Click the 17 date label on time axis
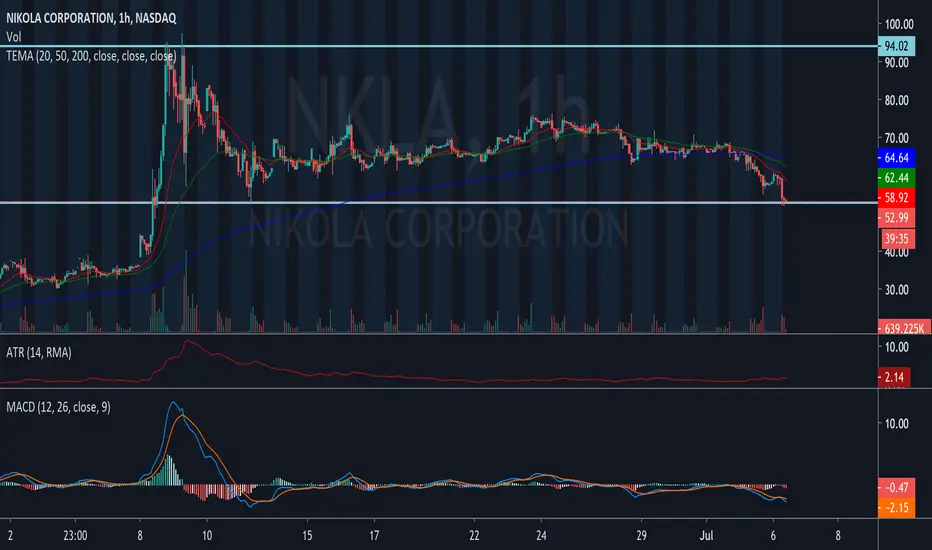The image size is (932, 550). pos(374,536)
